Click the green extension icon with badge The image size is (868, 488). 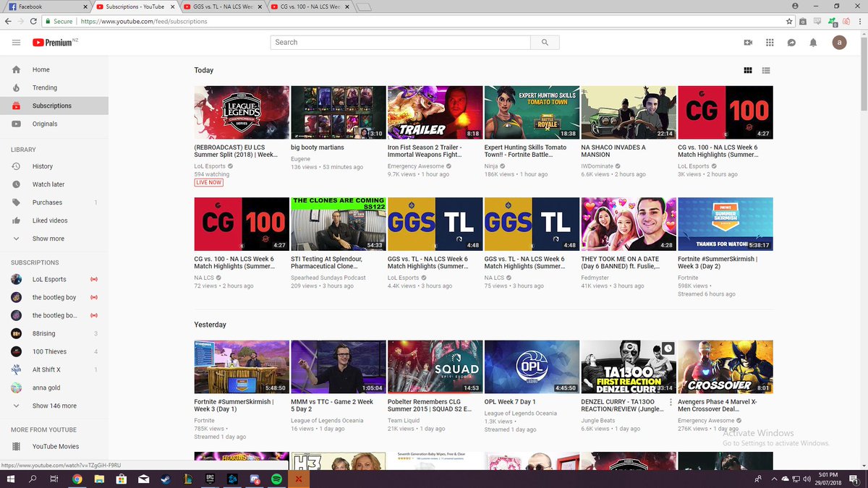pyautogui.click(x=832, y=22)
